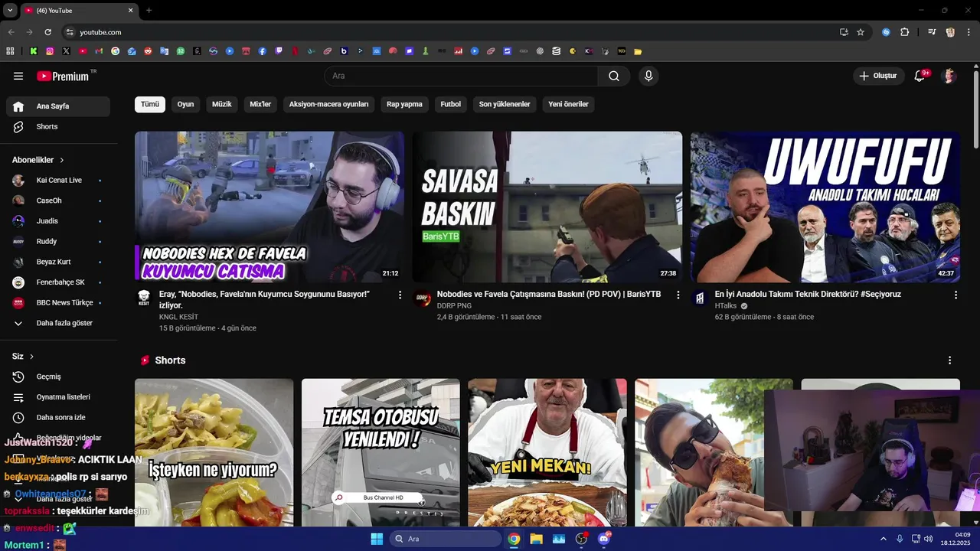
Task: Reload the page
Action: 47,32
